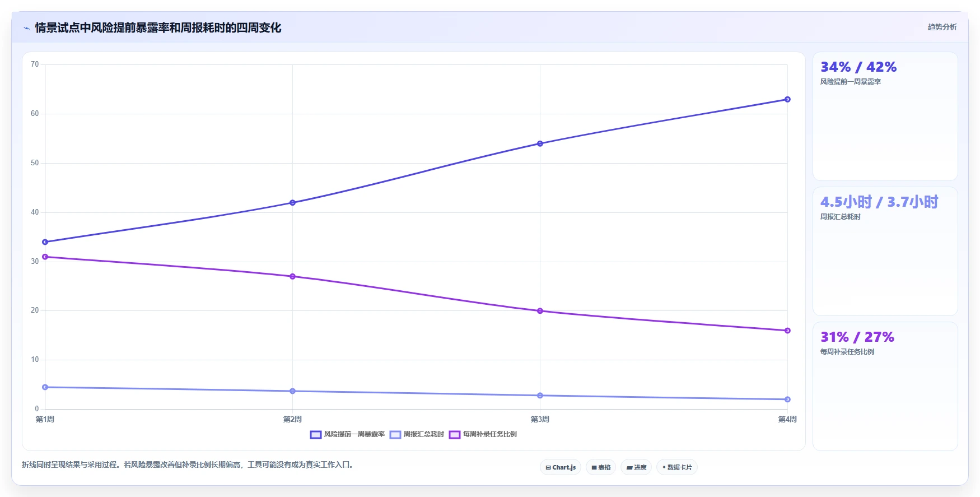Viewport: 980px width, 497px height.
Task: Click the 周报汇总耗时 data point at 第2周
Action: click(x=292, y=391)
